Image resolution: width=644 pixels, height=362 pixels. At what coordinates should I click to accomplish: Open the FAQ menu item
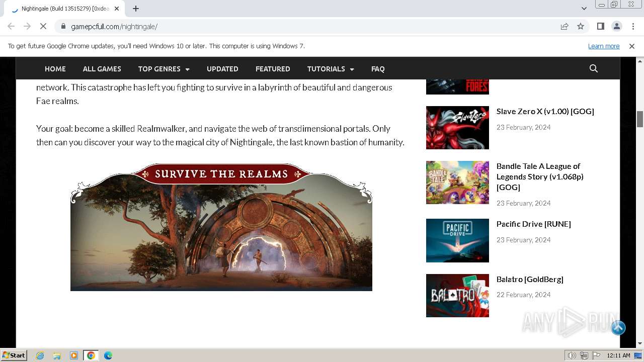(x=378, y=69)
